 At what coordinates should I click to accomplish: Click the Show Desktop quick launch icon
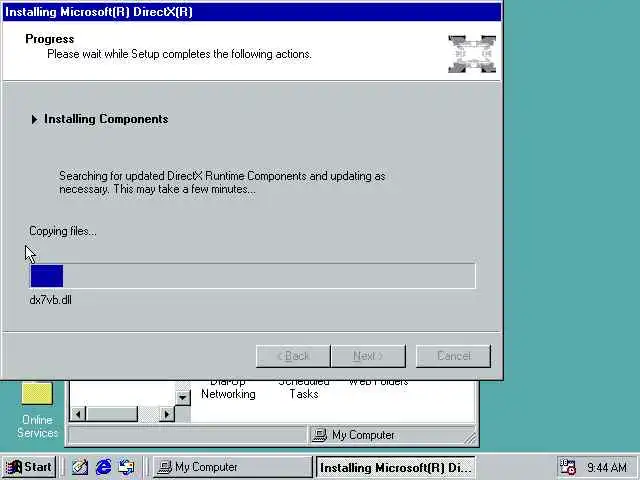[x=80, y=467]
